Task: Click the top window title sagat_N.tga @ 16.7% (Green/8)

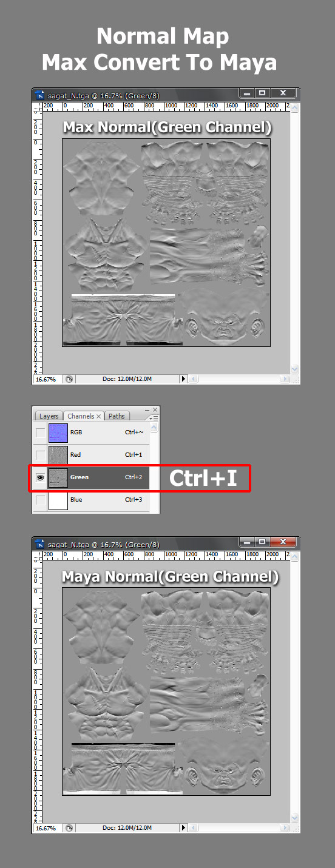Action: [103, 95]
